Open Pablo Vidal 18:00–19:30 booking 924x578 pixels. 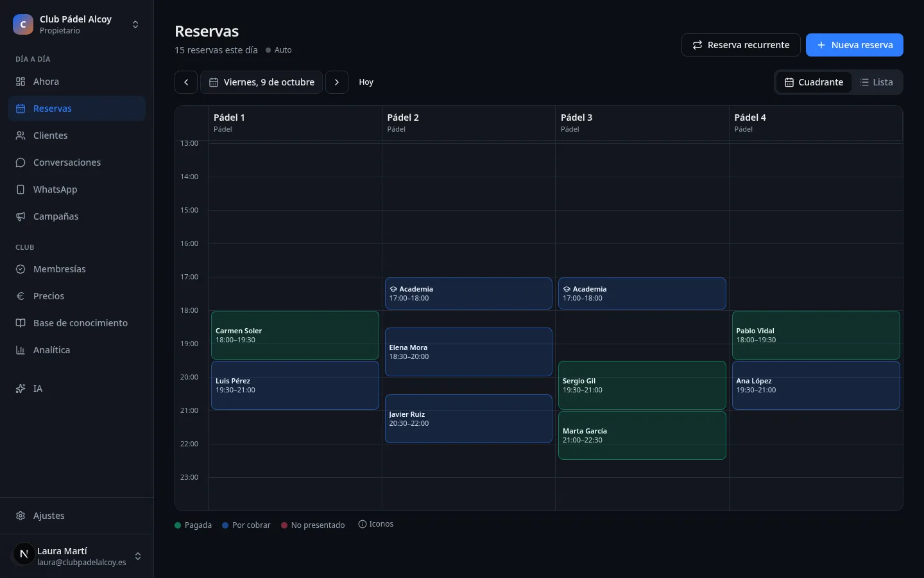[816, 335]
